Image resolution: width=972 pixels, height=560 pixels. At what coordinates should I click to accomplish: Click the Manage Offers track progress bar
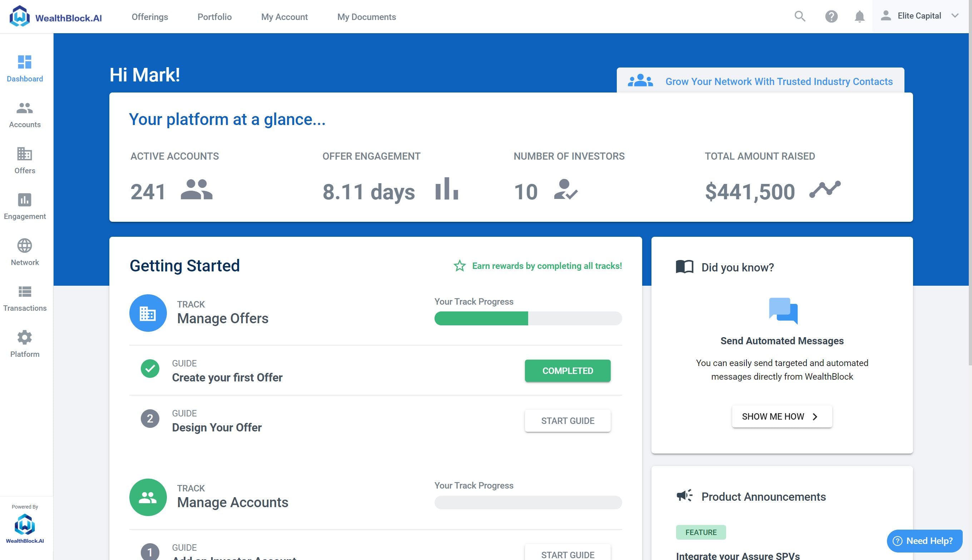pos(527,319)
